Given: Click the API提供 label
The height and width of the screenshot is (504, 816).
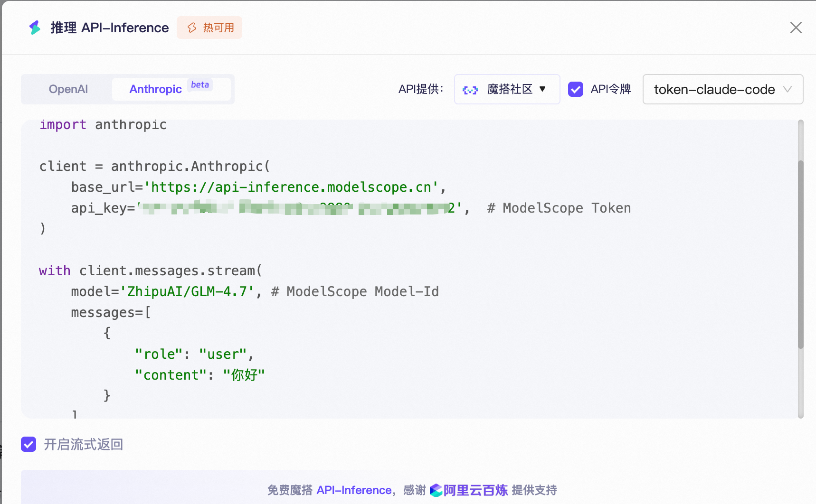Looking at the screenshot, I should point(421,89).
